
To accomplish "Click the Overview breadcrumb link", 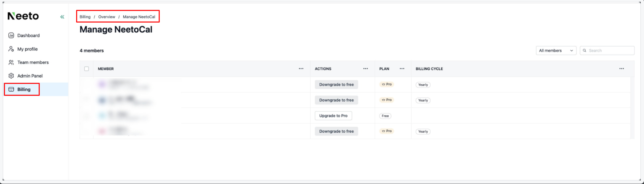I will [x=107, y=17].
